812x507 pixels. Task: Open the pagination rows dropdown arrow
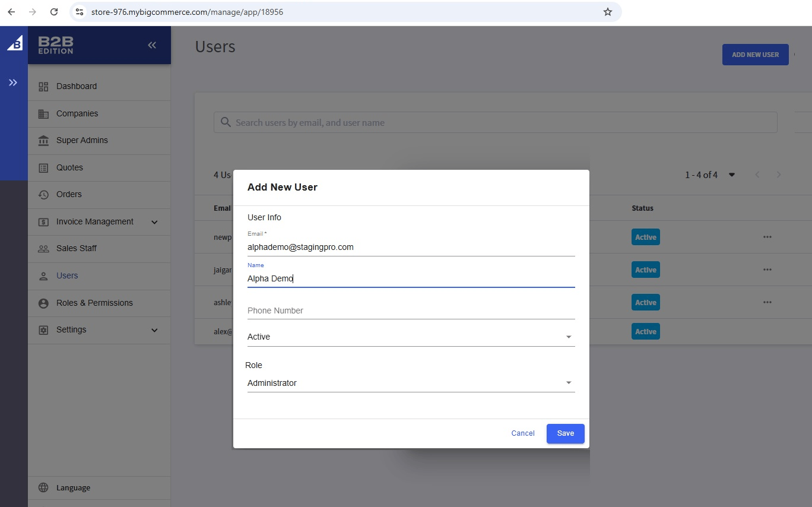732,175
